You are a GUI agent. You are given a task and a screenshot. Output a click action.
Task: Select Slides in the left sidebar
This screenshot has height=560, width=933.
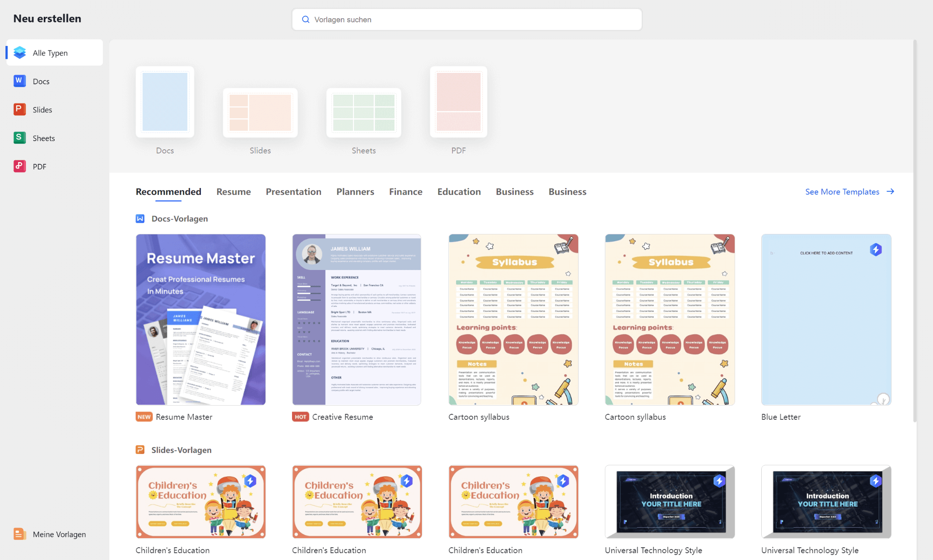coord(42,109)
